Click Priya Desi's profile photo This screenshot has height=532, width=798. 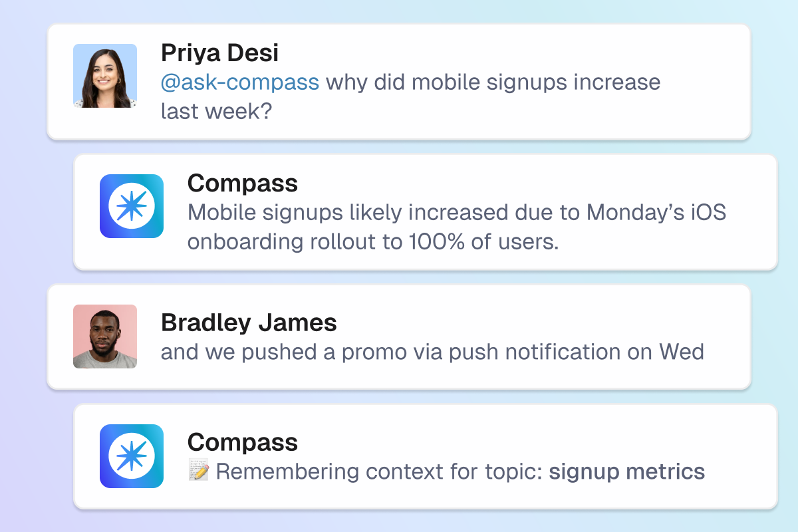[105, 76]
